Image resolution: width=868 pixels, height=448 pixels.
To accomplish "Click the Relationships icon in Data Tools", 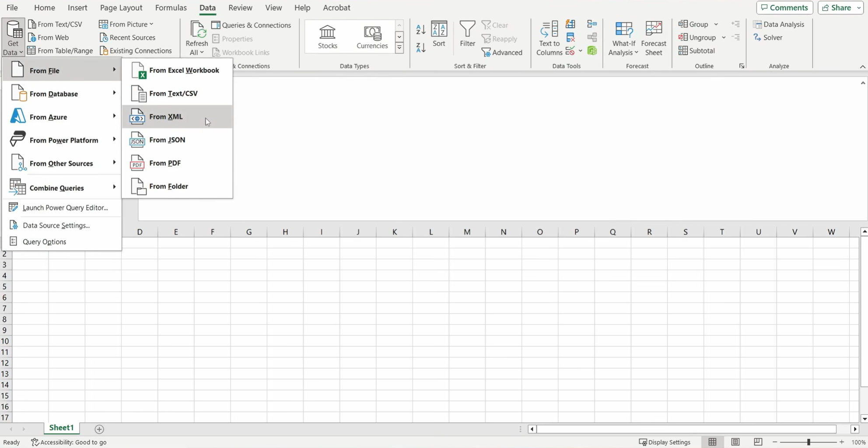I will pyautogui.click(x=592, y=38).
